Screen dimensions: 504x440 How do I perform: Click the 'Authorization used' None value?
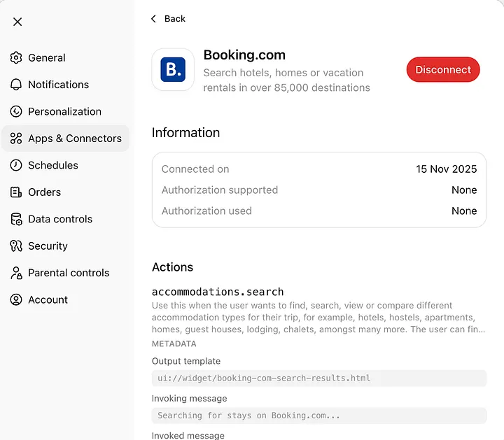[464, 211]
